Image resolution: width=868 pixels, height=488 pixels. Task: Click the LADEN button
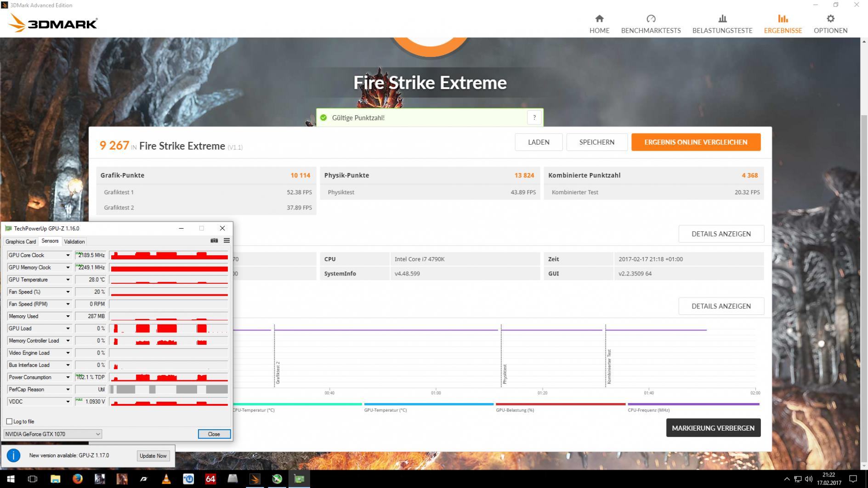[x=539, y=142]
